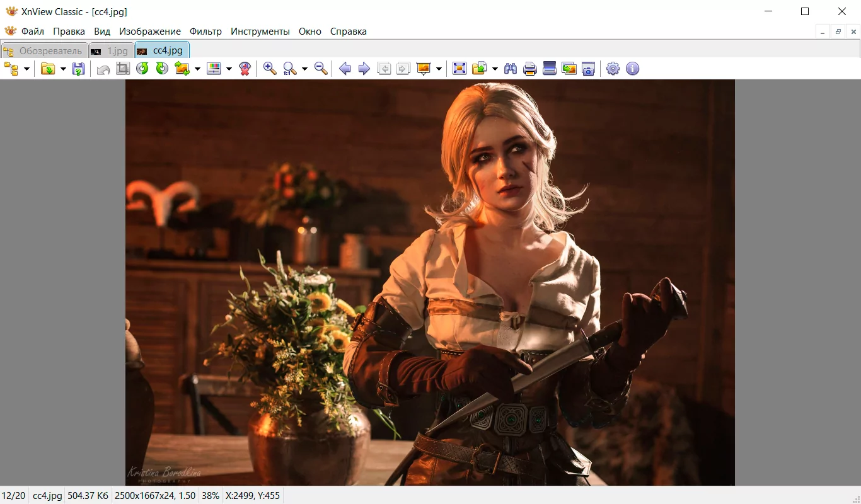Viewport: 861px width, 504px height.
Task: Expand the 1:1 zoom dropdown arrow
Action: [x=304, y=69]
